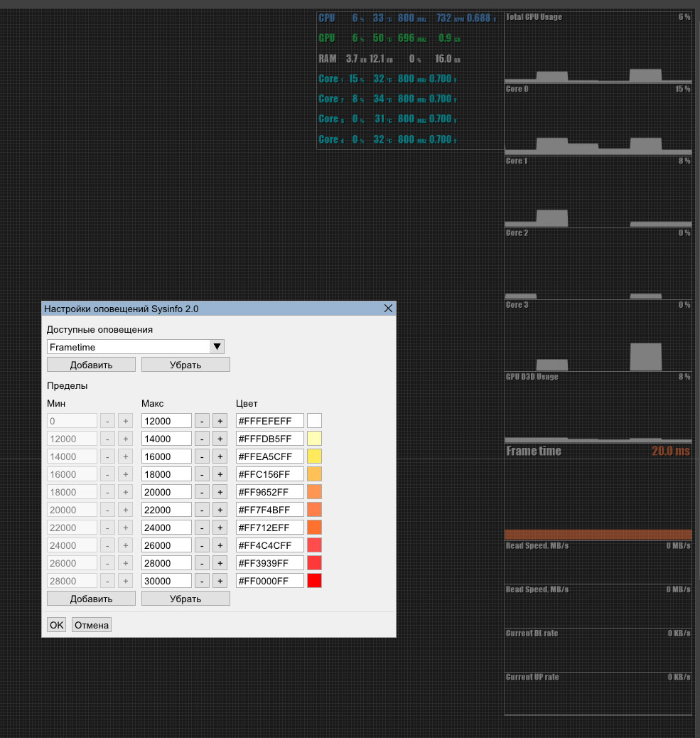
Task: Close the Sysinfo 2.0 settings dialog
Action: click(388, 309)
